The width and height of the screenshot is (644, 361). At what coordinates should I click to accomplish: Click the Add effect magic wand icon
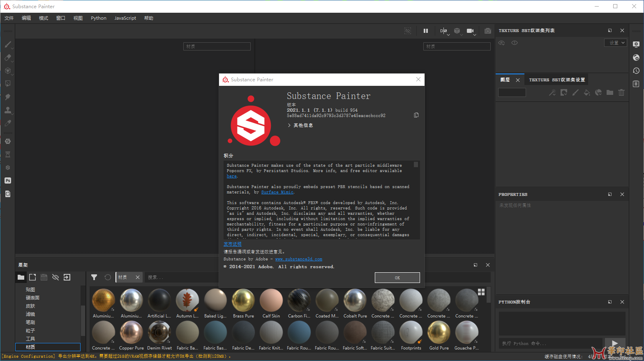click(x=552, y=92)
